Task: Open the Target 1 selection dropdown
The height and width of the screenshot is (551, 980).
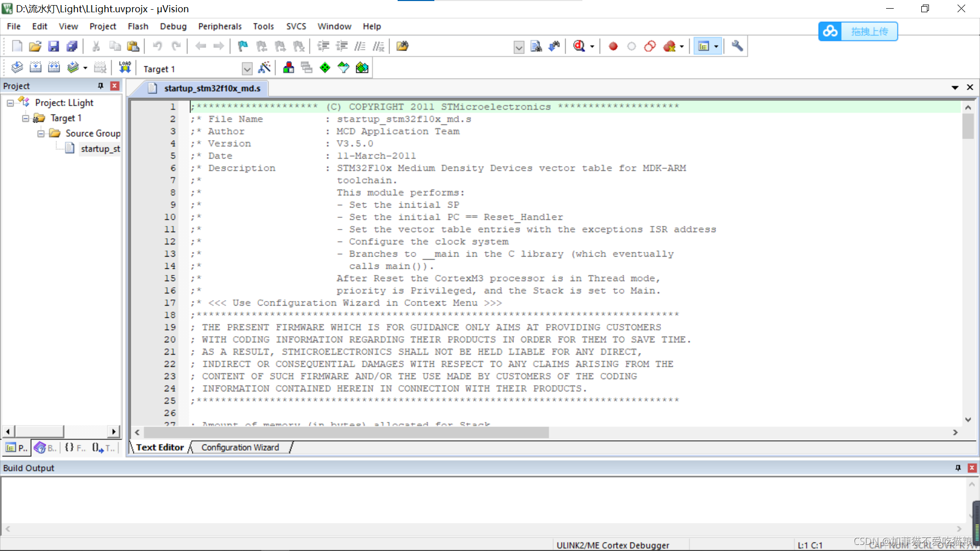Action: (247, 69)
